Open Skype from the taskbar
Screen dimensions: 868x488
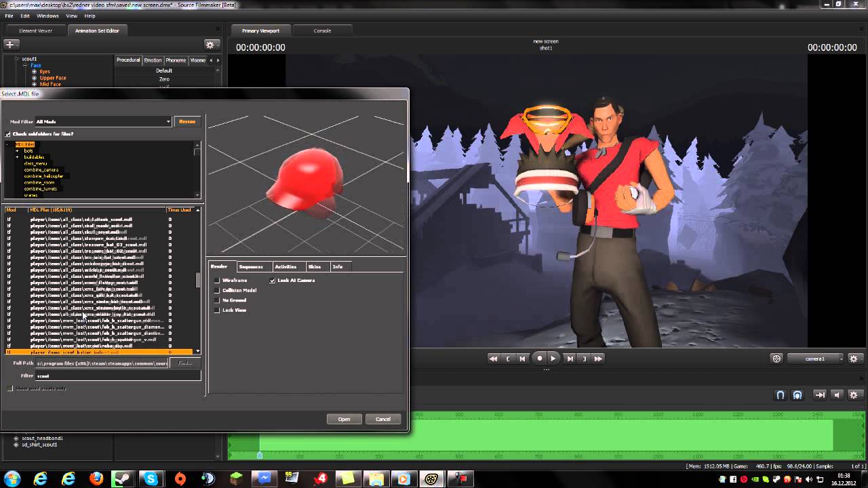tap(151, 479)
